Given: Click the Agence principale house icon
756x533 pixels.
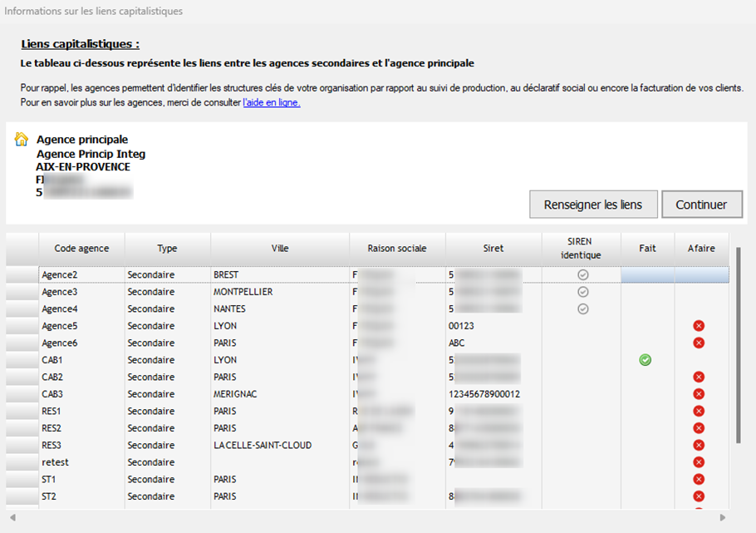Looking at the screenshot, I should (22, 140).
